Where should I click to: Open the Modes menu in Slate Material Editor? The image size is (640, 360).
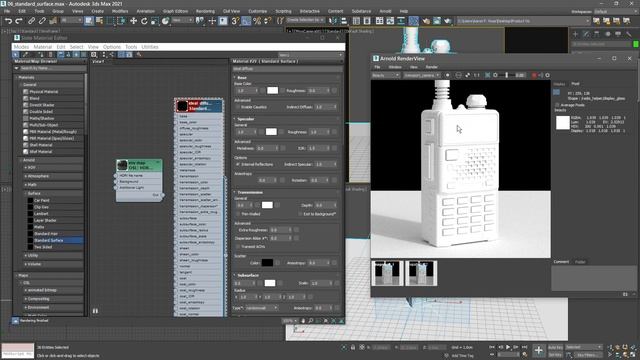click(21, 47)
